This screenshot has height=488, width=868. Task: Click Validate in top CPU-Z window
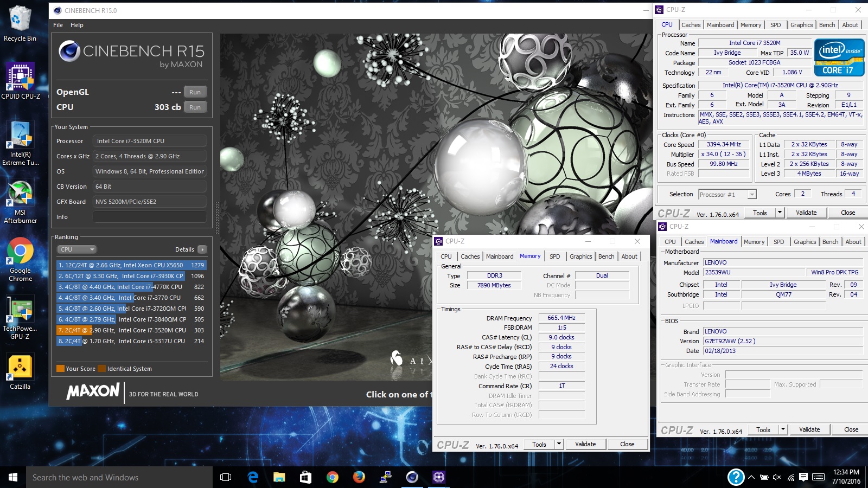[x=806, y=213]
